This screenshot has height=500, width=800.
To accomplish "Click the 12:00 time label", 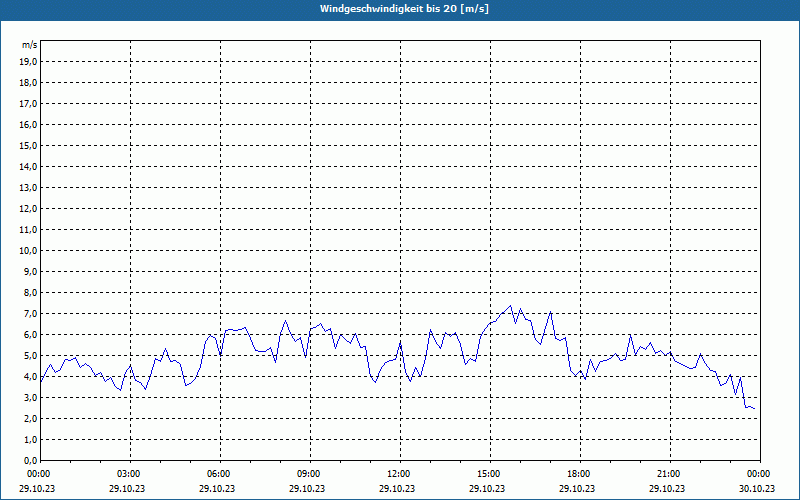I will click(400, 474).
